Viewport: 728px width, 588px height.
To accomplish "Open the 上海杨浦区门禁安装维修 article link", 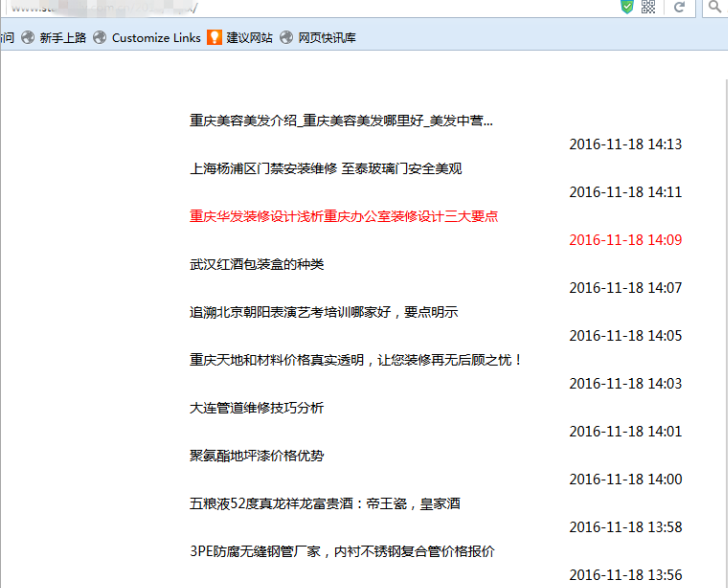I will click(x=326, y=169).
